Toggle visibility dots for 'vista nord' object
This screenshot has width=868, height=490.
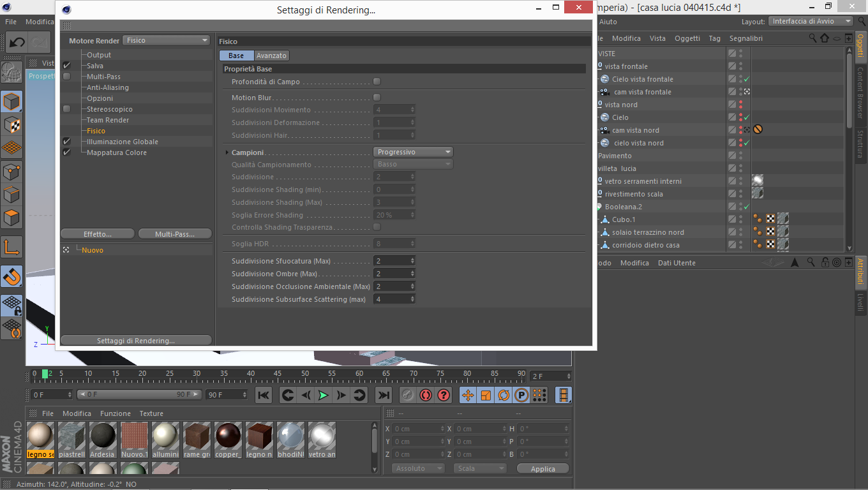(x=740, y=105)
